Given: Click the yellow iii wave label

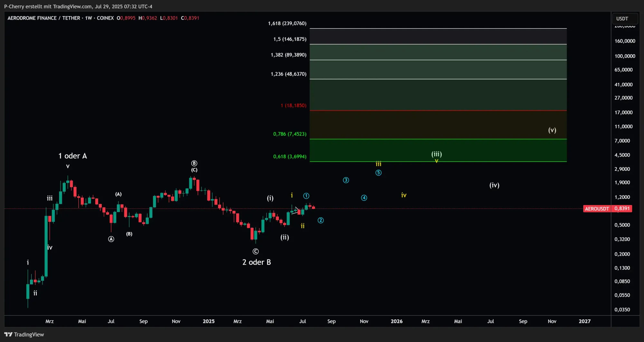Looking at the screenshot, I should [378, 164].
